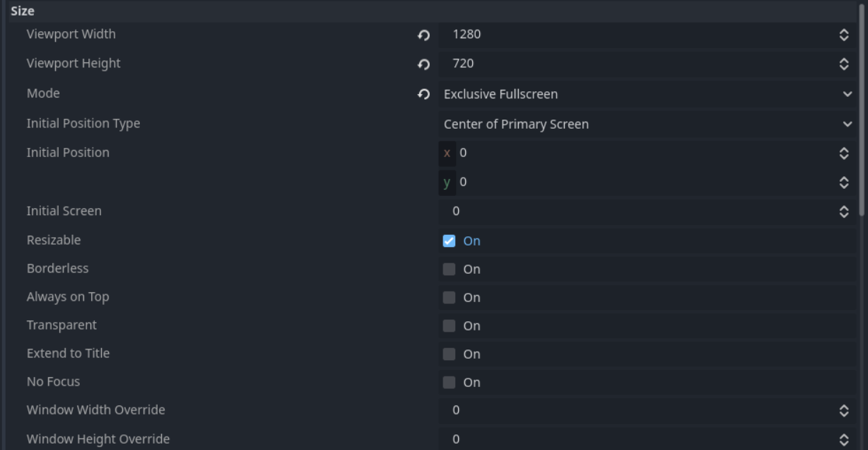Image resolution: width=868 pixels, height=450 pixels.
Task: Click the Initial Position x spinner arrows
Action: (x=843, y=153)
